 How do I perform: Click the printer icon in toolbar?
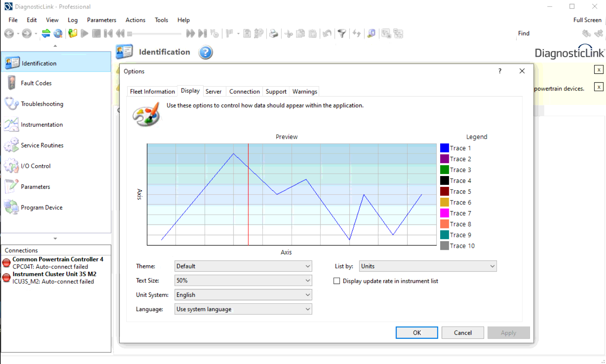pyautogui.click(x=274, y=34)
